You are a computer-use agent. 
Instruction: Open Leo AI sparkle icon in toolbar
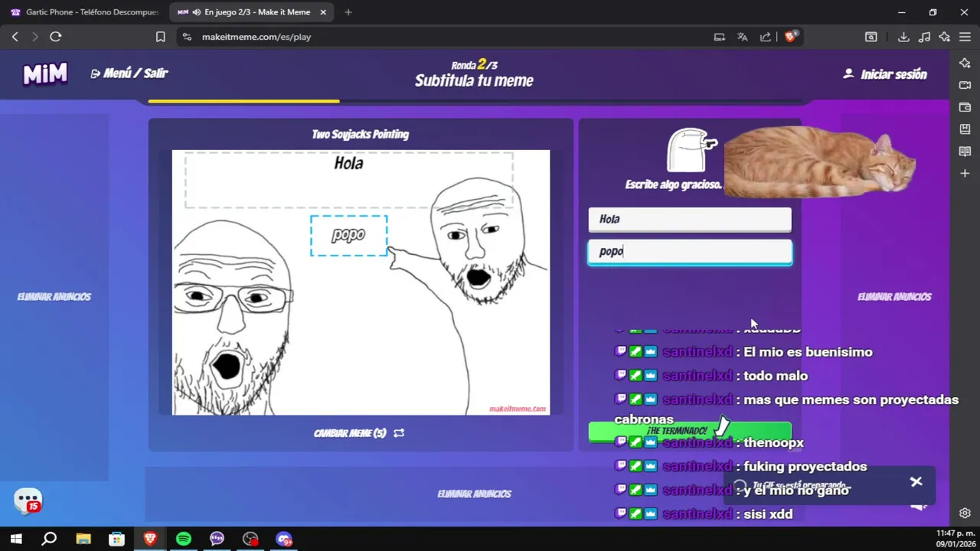click(x=945, y=37)
